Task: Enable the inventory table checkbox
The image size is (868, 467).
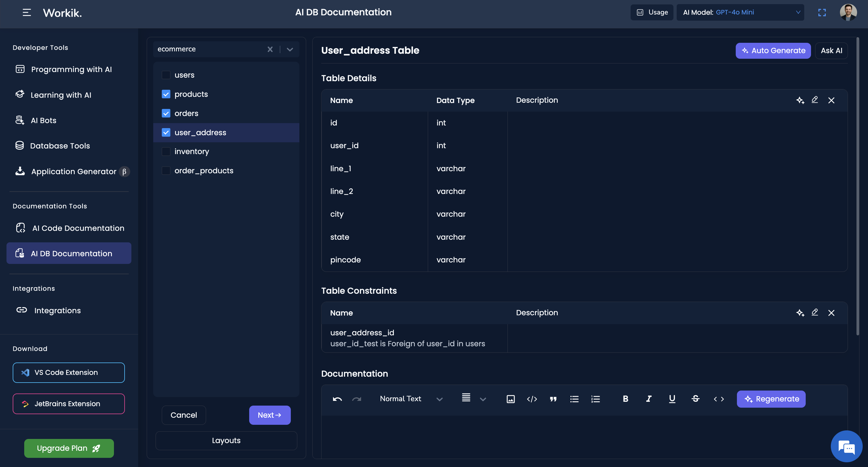Action: pyautogui.click(x=166, y=151)
